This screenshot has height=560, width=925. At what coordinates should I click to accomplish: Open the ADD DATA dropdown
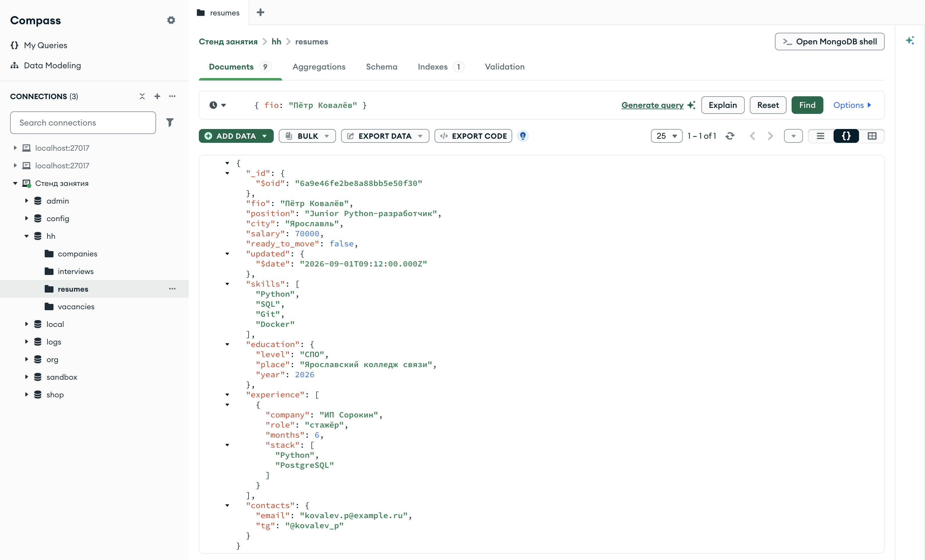(236, 136)
